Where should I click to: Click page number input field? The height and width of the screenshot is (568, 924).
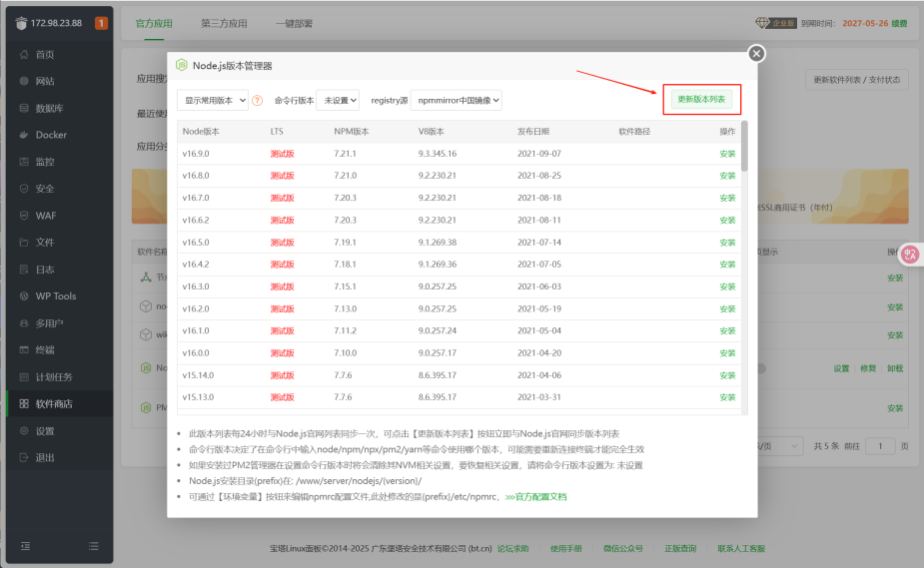tap(880, 446)
